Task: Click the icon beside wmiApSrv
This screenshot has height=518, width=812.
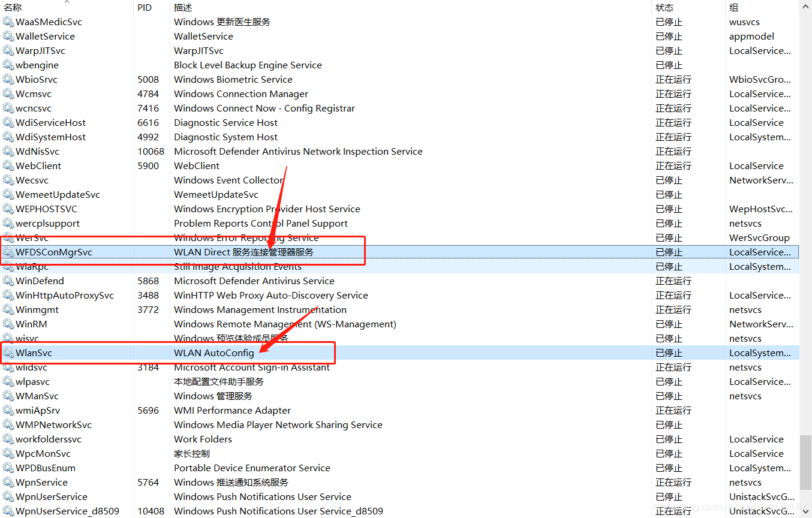Action: pos(8,410)
